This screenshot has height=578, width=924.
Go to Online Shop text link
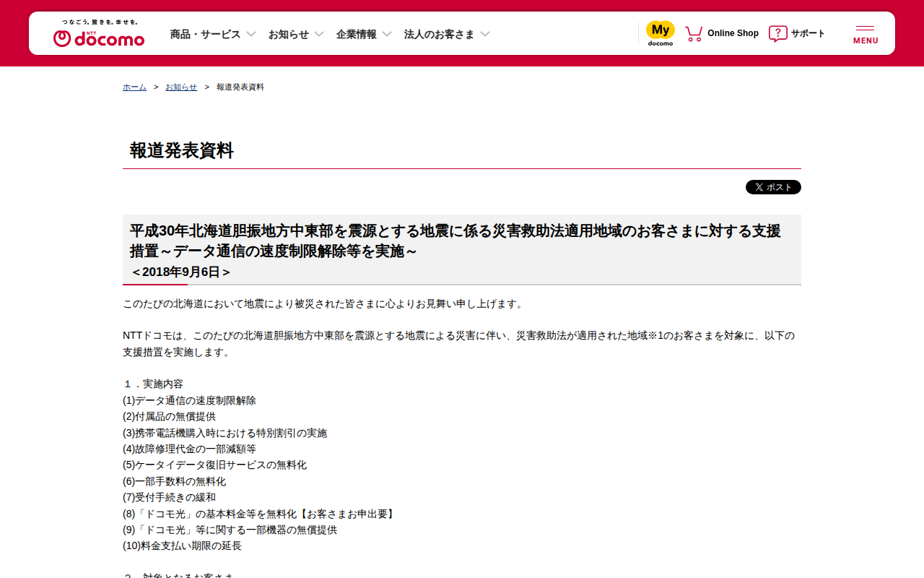[x=733, y=33]
